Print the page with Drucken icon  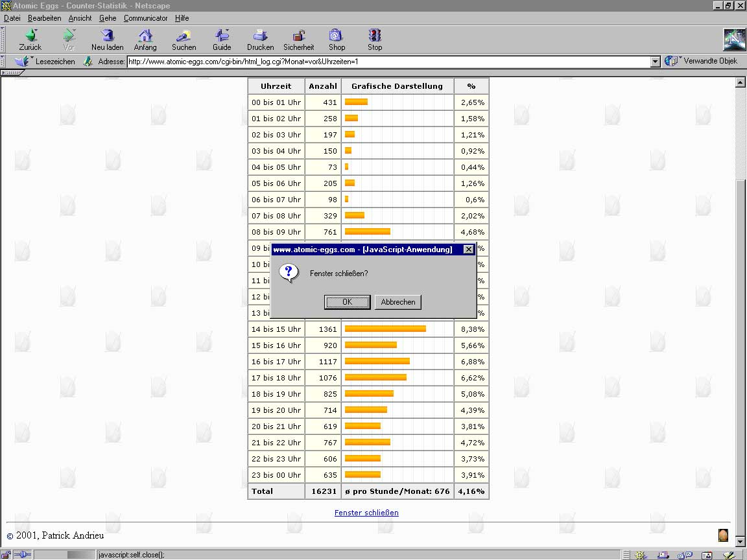(260, 36)
